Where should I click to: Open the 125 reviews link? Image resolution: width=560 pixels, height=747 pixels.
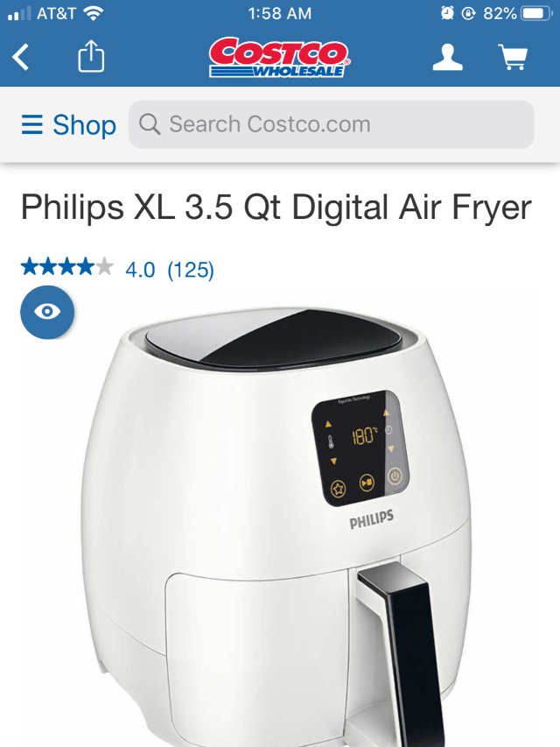(191, 270)
